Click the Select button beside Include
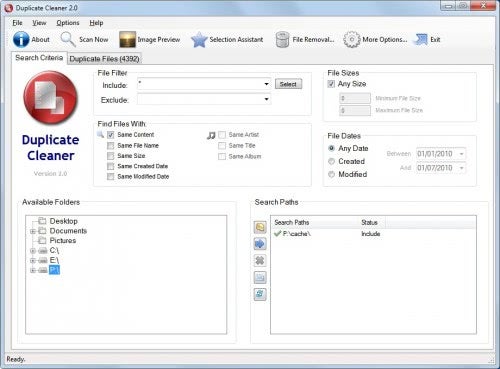Viewport: 500px width, 369px height. (x=288, y=84)
